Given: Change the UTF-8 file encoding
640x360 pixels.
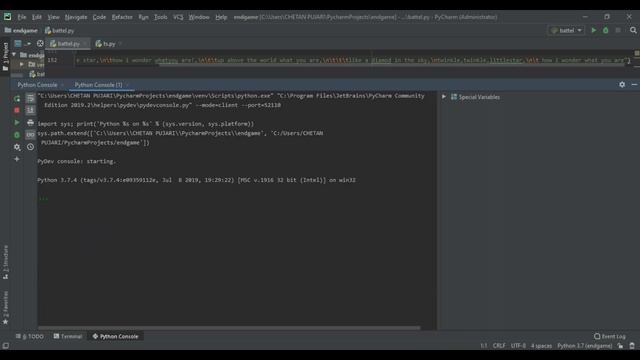Looking at the screenshot, I should [518, 346].
